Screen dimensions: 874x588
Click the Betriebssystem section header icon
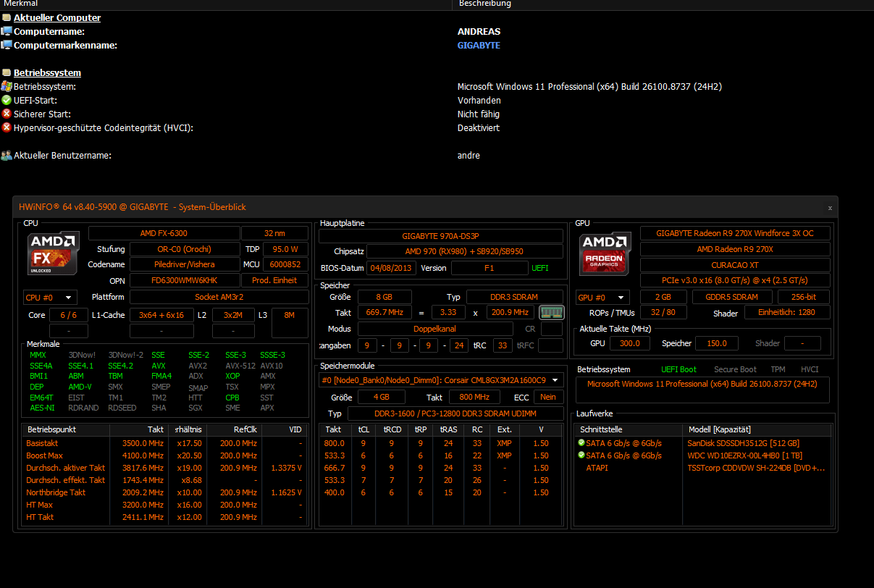(x=6, y=72)
